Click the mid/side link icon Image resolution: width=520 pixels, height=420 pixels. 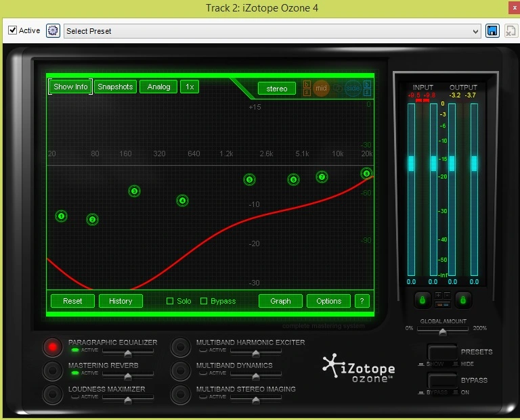(x=337, y=89)
